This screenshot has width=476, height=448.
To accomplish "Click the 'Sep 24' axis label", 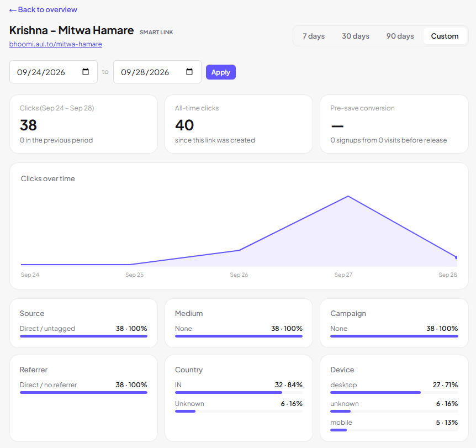I will tap(30, 275).
